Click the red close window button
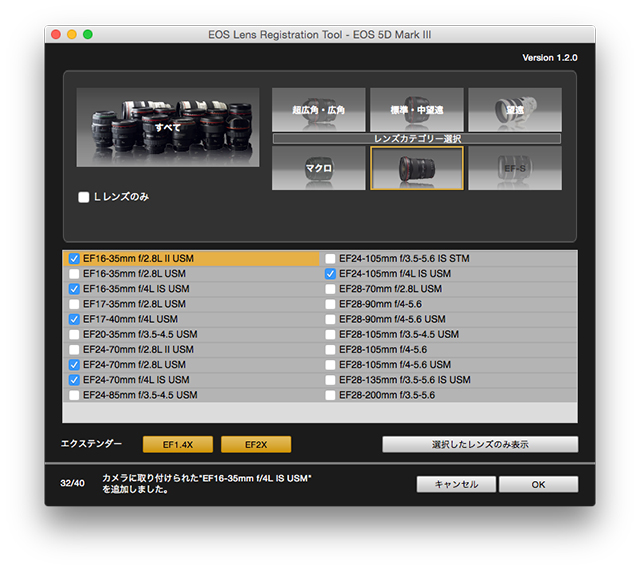The width and height of the screenshot is (640, 570). coord(56,34)
